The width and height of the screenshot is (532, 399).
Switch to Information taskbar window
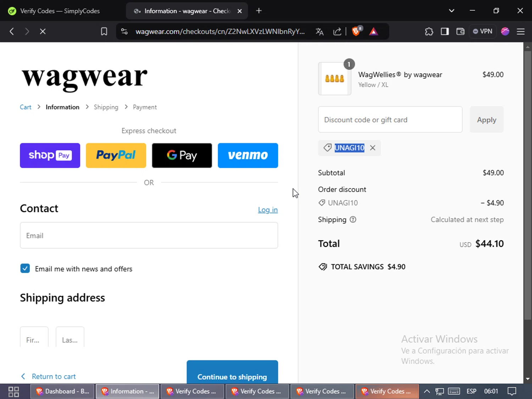click(x=128, y=392)
